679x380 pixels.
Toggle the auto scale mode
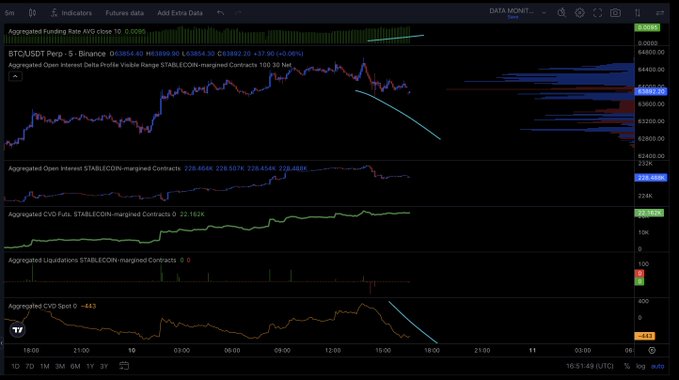click(657, 366)
